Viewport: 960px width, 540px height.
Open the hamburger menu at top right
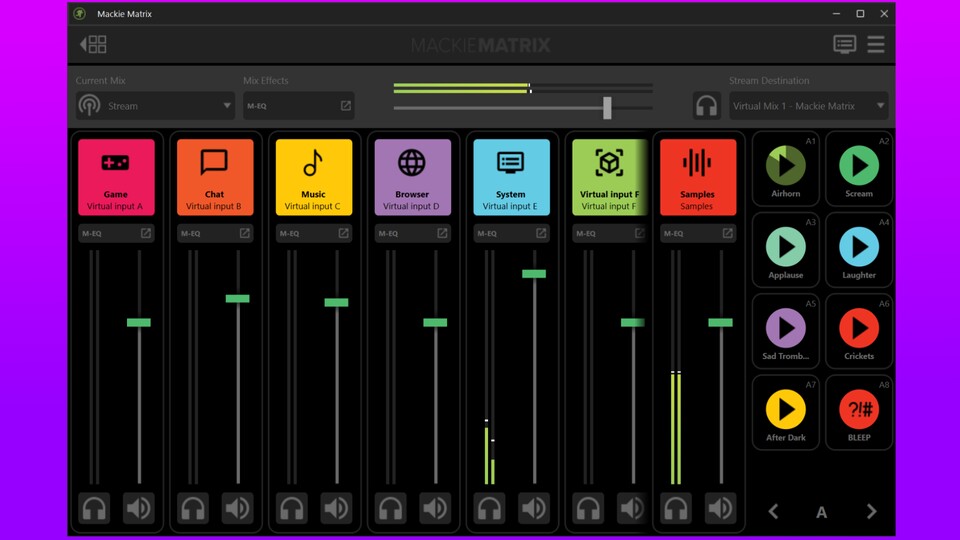876,44
